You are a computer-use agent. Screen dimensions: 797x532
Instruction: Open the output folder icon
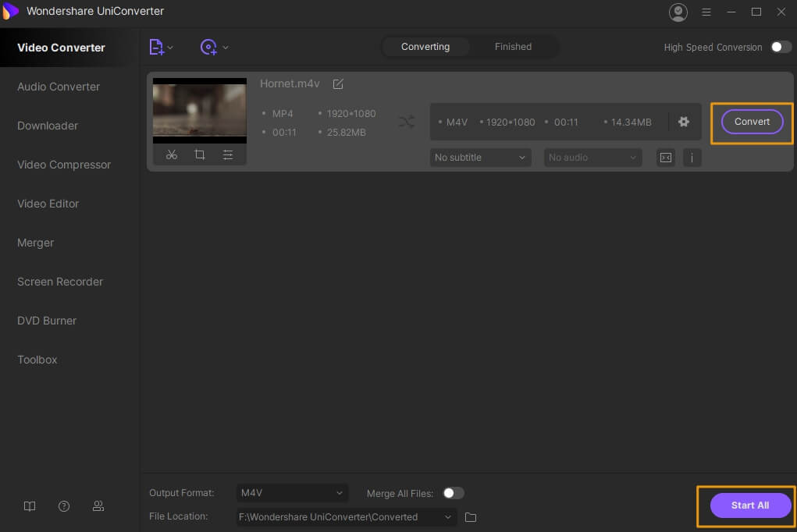coord(471,517)
